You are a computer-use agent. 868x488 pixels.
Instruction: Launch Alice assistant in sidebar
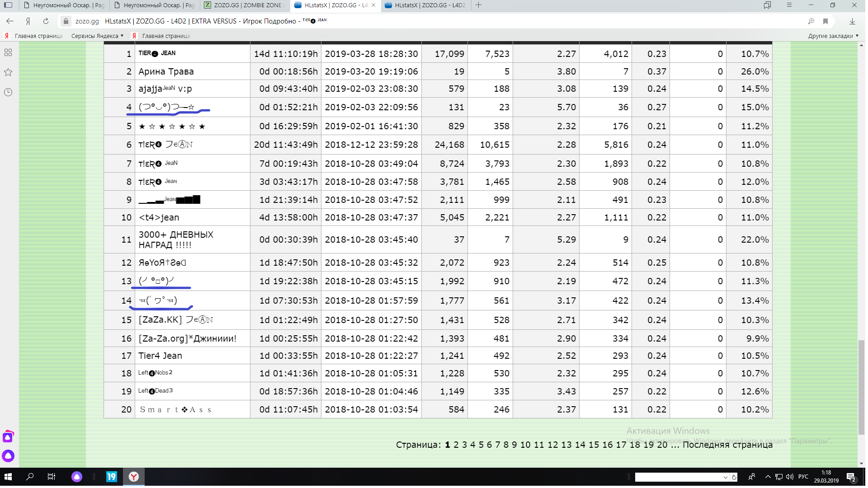pyautogui.click(x=8, y=456)
